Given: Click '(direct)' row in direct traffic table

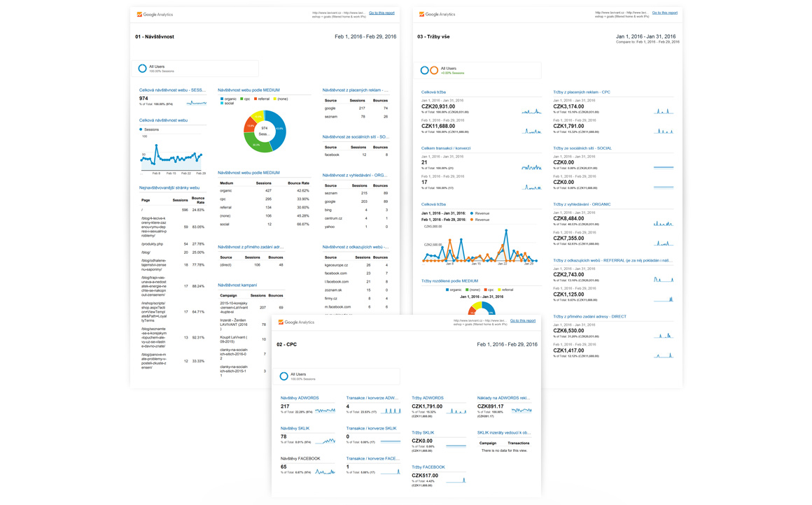Looking at the screenshot, I should (251, 265).
